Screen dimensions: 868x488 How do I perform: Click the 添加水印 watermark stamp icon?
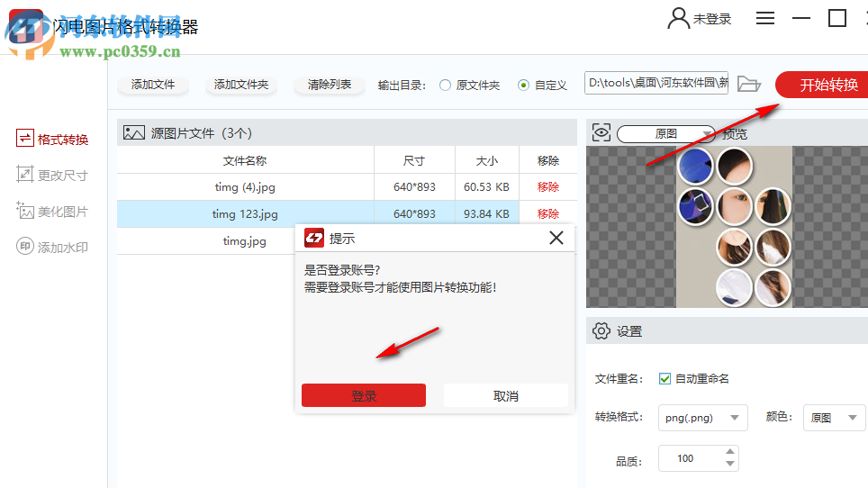[x=25, y=246]
